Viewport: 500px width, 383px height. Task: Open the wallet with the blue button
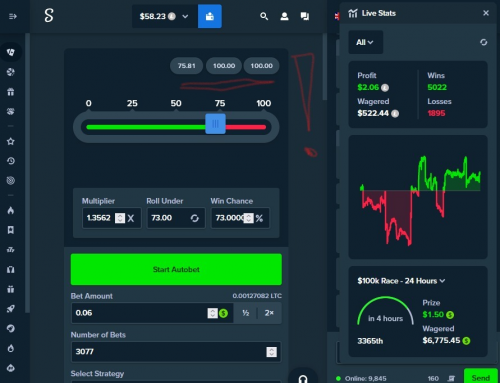pos(210,16)
